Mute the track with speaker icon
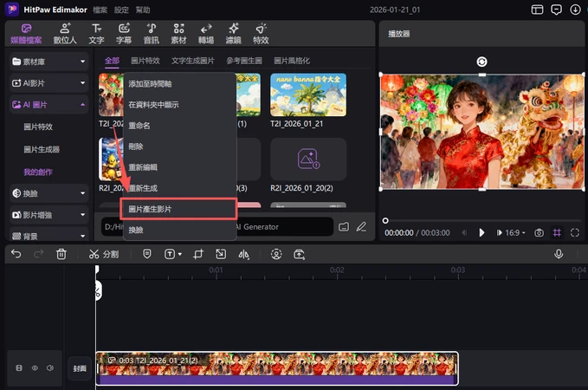The image size is (588, 390). (51, 368)
